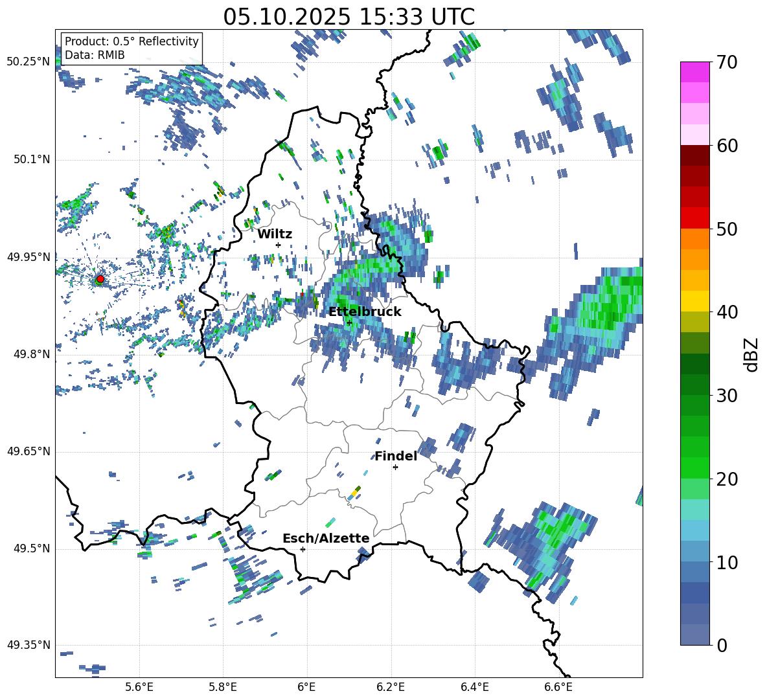Click the Ettelbruck station cross marker
The image size is (767, 700).
click(x=349, y=322)
